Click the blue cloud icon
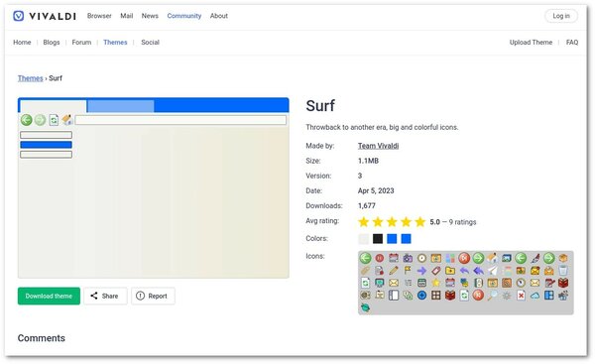Image resolution: width=595 pixels, height=364 pixels. [535, 296]
